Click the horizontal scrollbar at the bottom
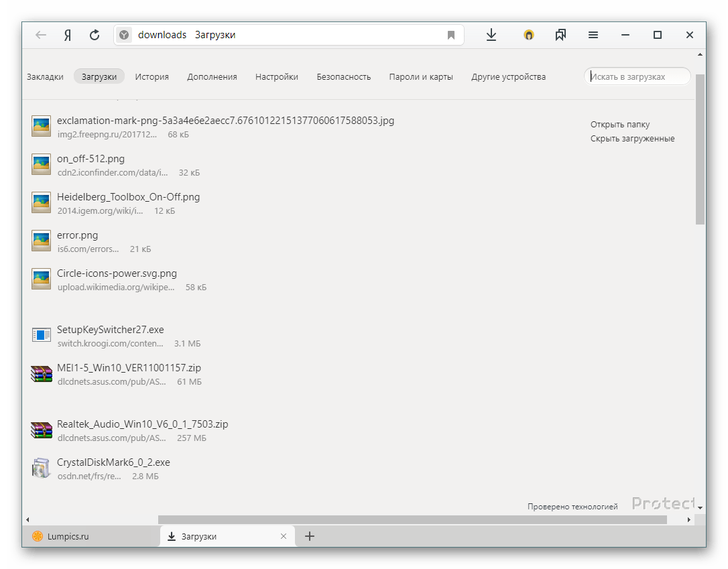Image resolution: width=728 pixels, height=569 pixels. click(412, 519)
